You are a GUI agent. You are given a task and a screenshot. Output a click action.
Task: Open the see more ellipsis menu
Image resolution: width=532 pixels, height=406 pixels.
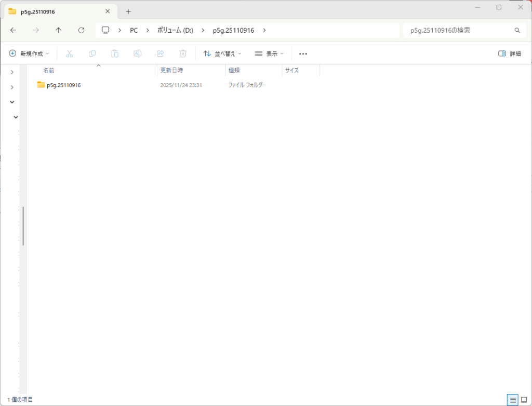click(x=303, y=54)
